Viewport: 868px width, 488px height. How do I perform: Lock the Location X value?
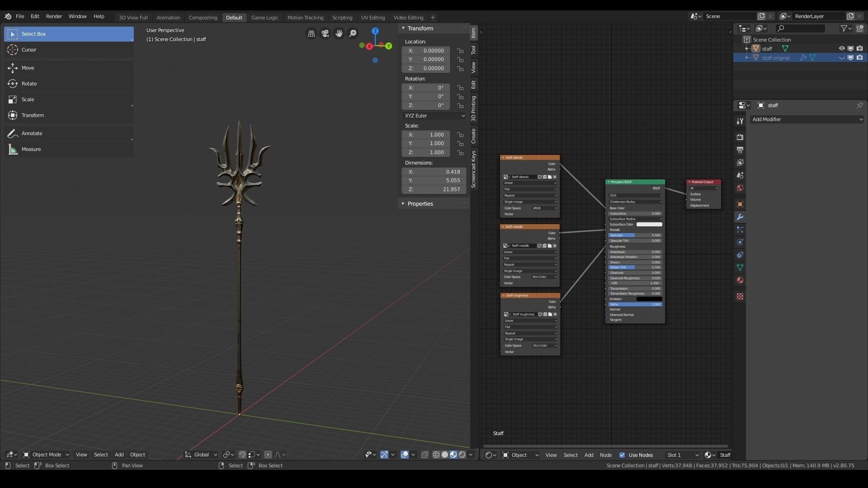click(x=460, y=51)
